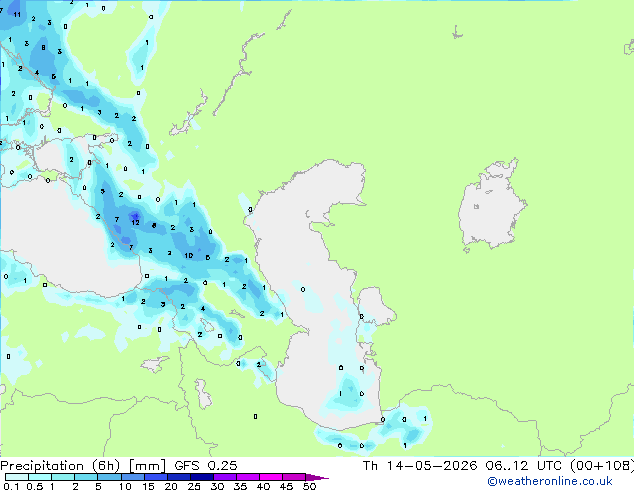Screen dimensions: 634x490
Task: Select the '06..12 UTC' time range text
Action: coord(524,466)
